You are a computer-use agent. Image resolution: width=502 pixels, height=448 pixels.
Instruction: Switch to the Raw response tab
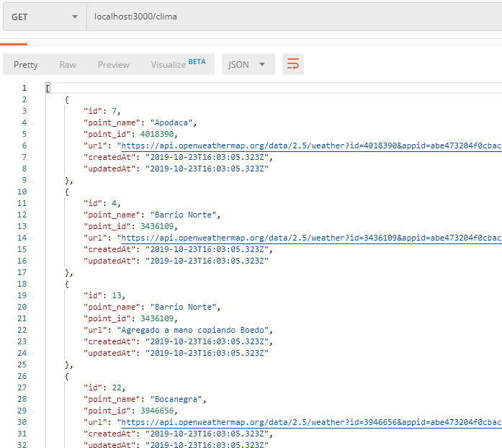coord(68,65)
